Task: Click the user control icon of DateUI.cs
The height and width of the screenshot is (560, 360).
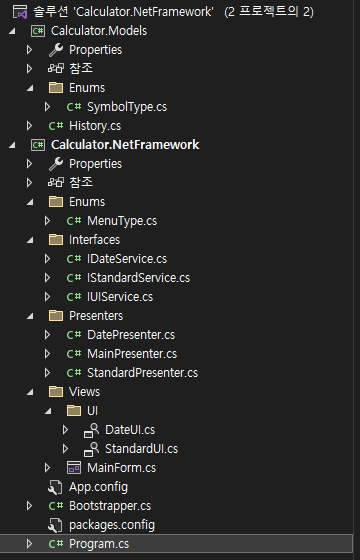Action: pos(91,430)
